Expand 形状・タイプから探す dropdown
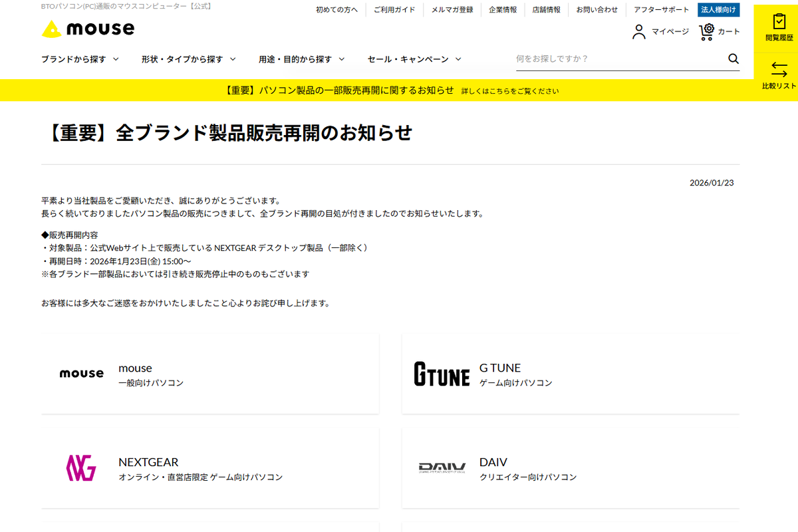The width and height of the screenshot is (798, 532). point(189,59)
